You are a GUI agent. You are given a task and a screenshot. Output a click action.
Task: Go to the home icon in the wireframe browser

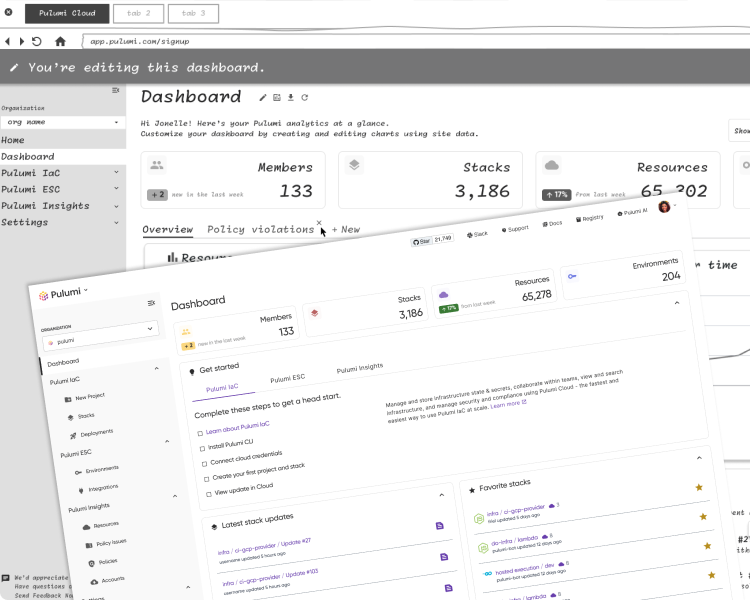(x=60, y=41)
